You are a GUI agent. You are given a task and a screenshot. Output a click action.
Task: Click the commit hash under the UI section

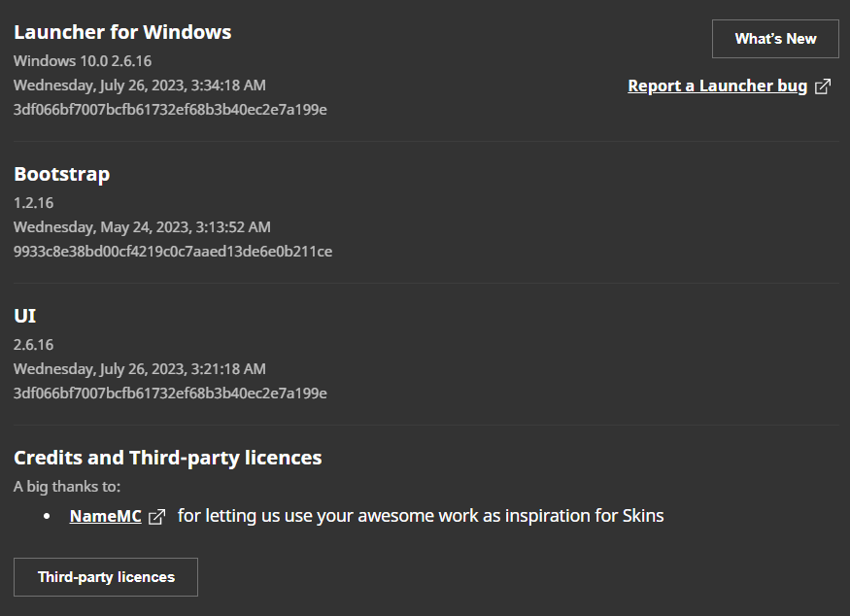pos(170,393)
